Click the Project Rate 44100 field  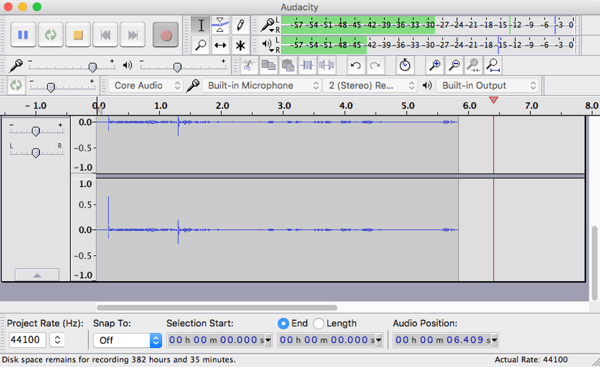(x=27, y=340)
